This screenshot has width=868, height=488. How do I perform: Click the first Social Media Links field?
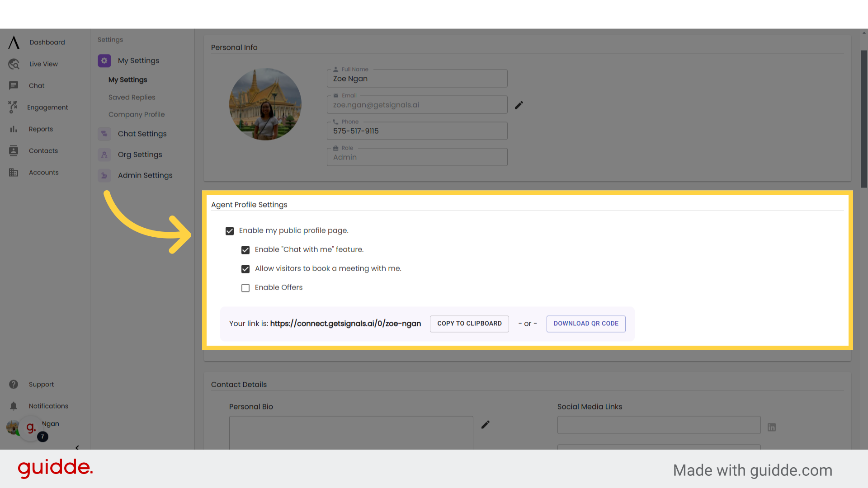(659, 425)
